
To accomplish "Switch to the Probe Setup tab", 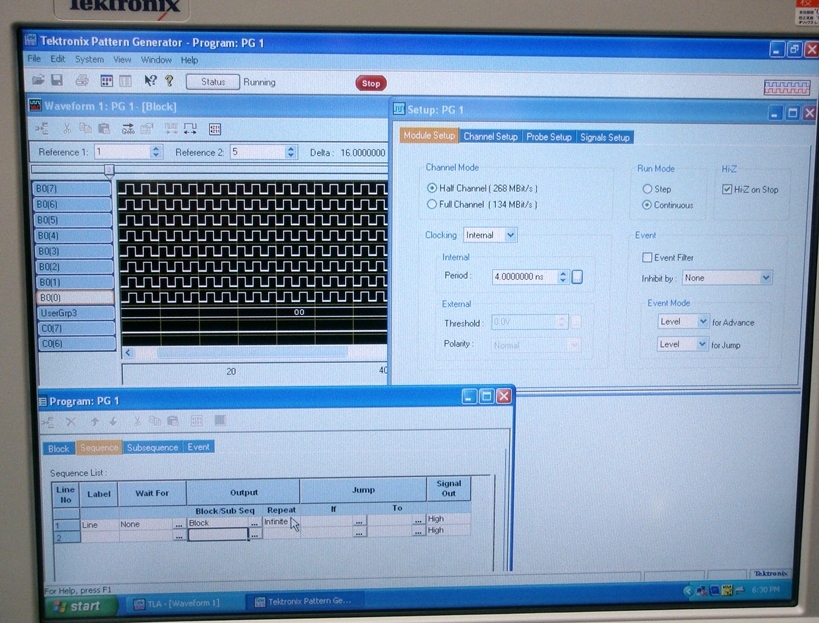I will [x=548, y=136].
